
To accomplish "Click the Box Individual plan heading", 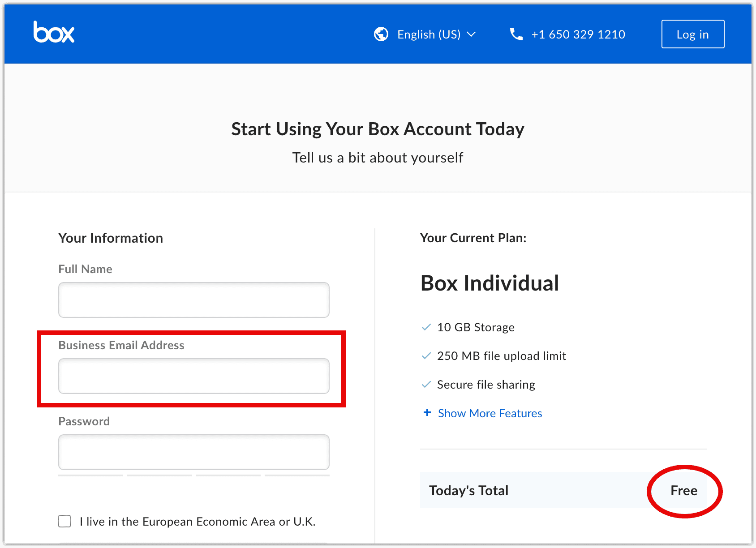I will click(489, 283).
